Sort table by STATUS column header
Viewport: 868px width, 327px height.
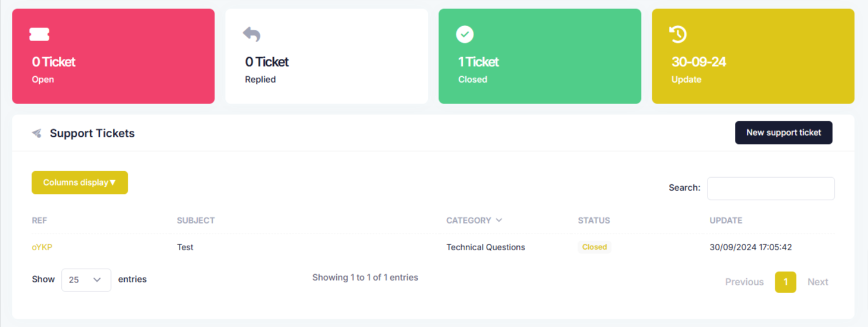click(594, 220)
